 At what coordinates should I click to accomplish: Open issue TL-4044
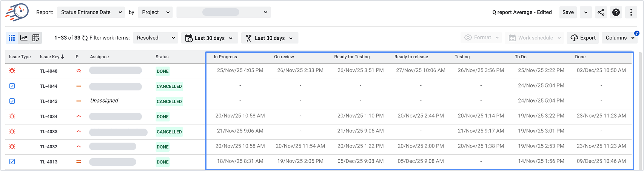pos(49,86)
